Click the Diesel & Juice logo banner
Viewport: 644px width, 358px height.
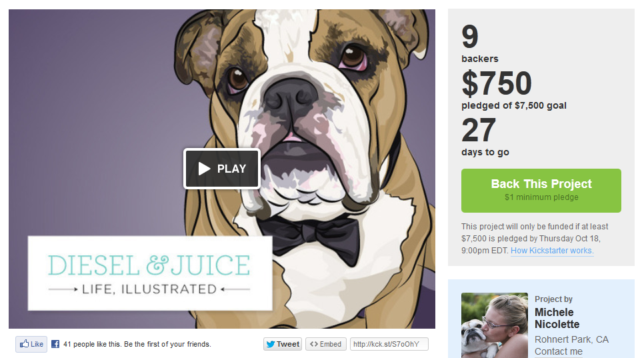[150, 273]
